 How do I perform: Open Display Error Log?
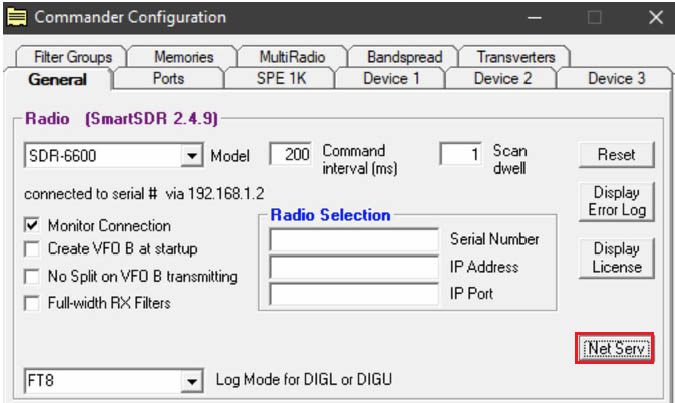(616, 202)
